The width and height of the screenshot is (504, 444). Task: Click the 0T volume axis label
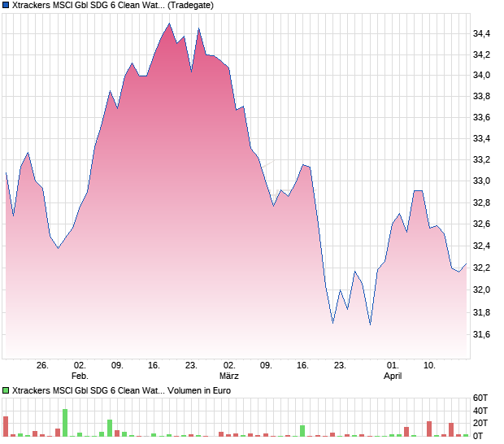pos(478,436)
